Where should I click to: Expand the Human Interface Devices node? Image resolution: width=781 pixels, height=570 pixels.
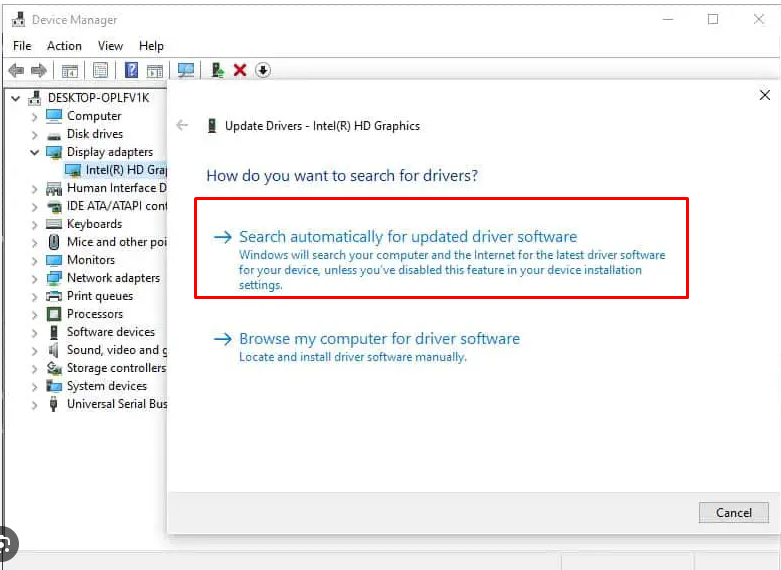pos(34,189)
